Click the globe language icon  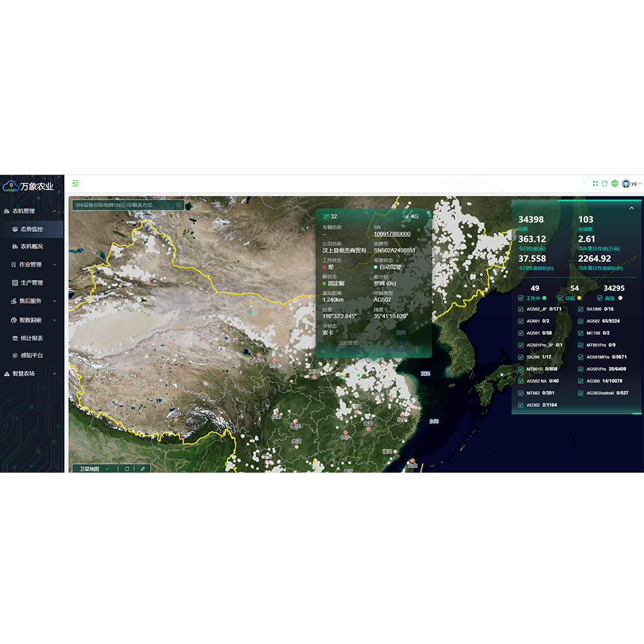coord(615,184)
